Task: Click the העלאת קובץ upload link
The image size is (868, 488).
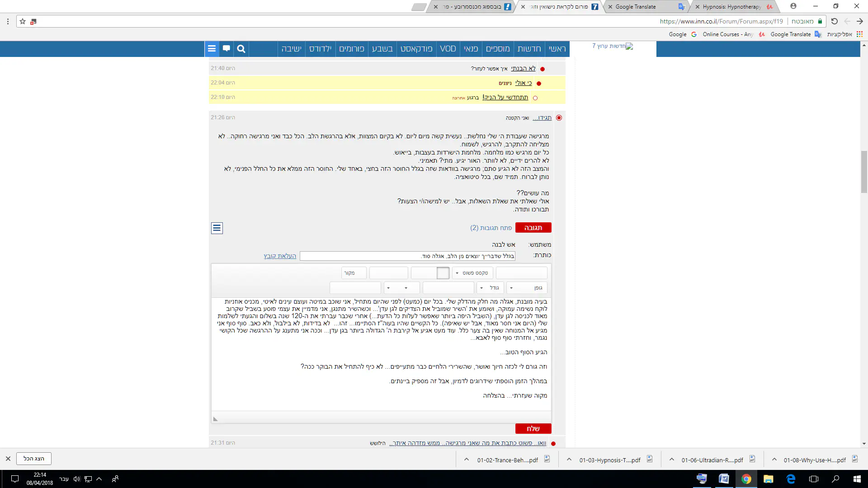Action: pos(280,256)
